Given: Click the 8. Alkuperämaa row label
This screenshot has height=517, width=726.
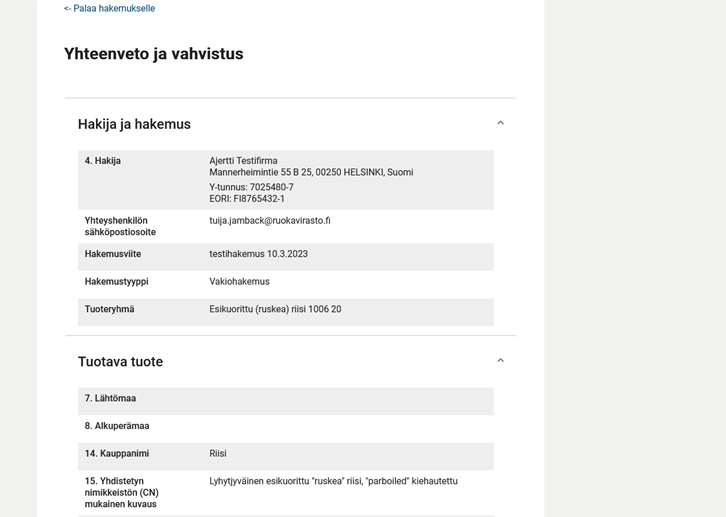Looking at the screenshot, I should (x=117, y=426).
